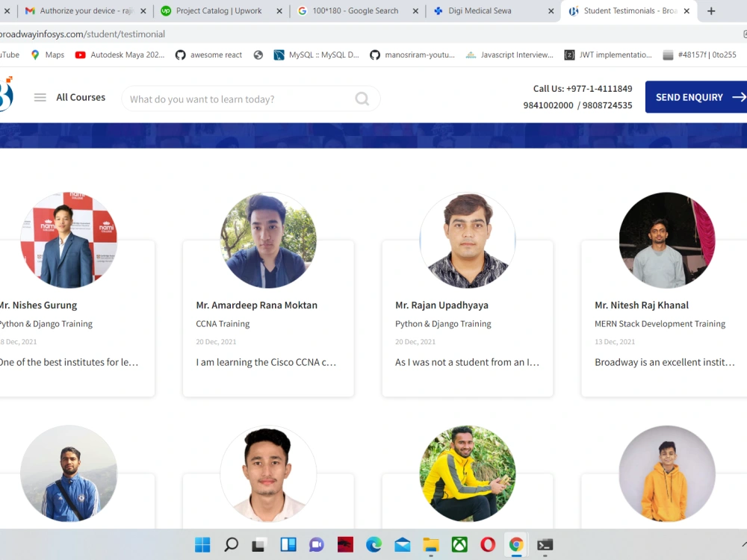Open MySQL :: MySQL D... bookmark

316,55
